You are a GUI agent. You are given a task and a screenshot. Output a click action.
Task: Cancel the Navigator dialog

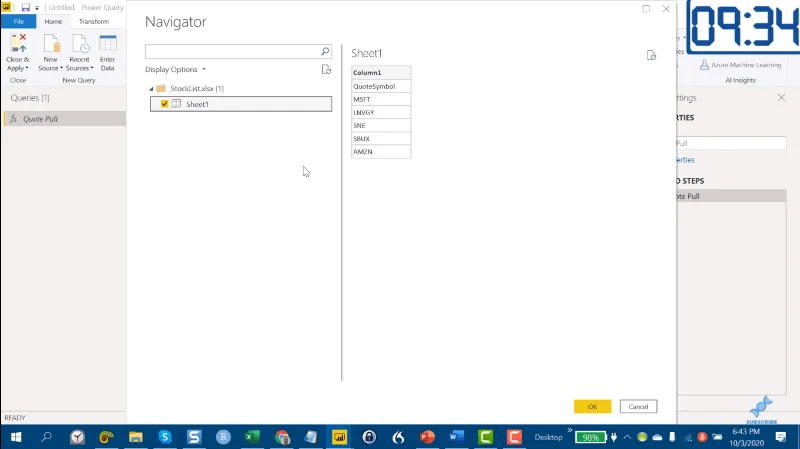pos(638,407)
